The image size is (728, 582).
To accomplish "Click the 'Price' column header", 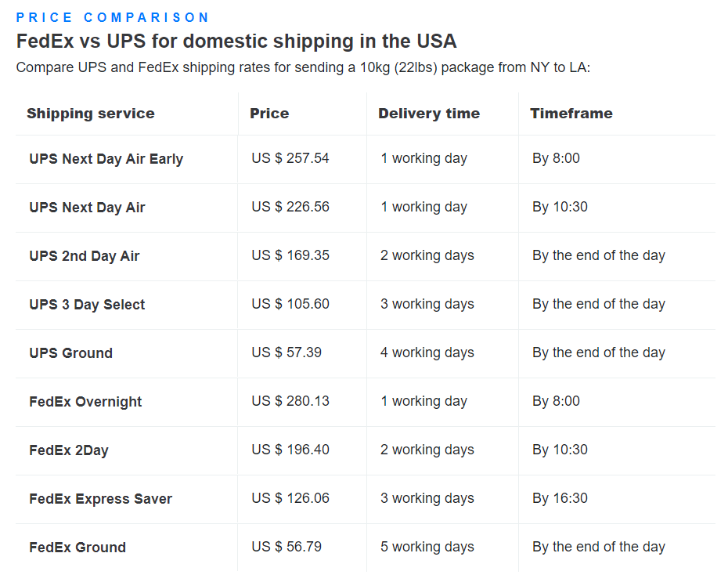I will (269, 114).
